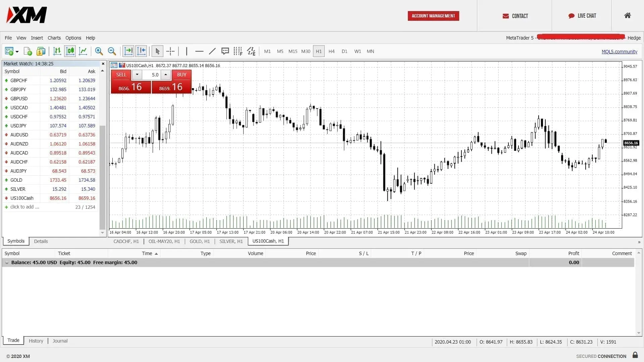The width and height of the screenshot is (644, 362).
Task: Switch to bar chart display
Action: [57, 51]
